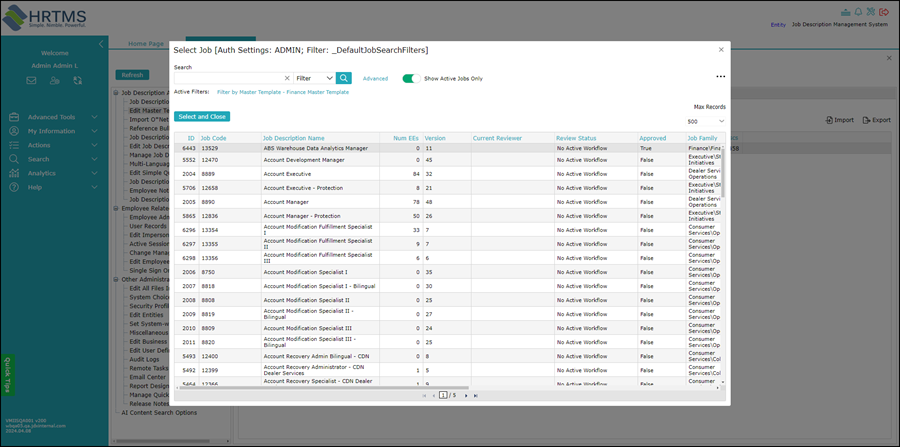Expand the Actions menu chevron
The width and height of the screenshot is (900, 447).
95,145
